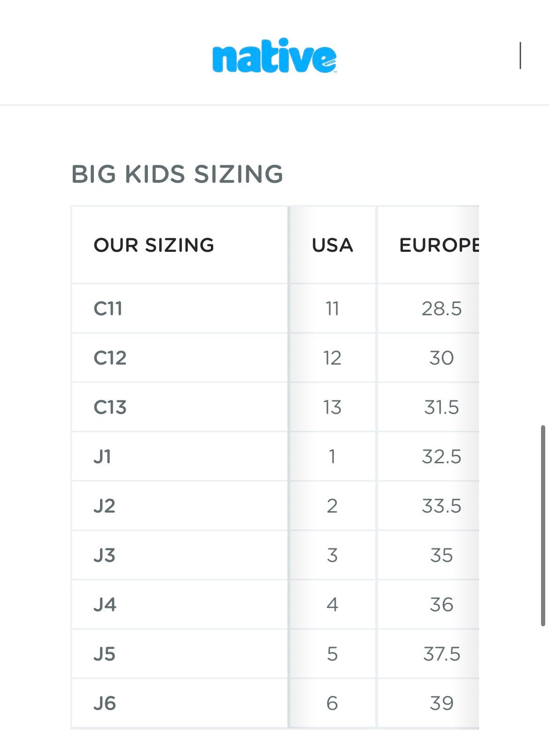Click the vertical page scrollbar thumb
The image size is (549, 756).
pos(543,525)
